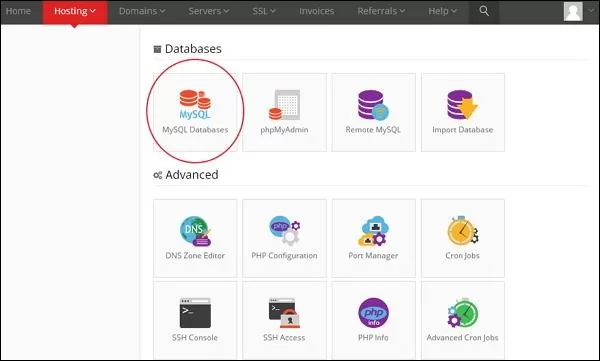Click the DNS Zone Editor label
The width and height of the screenshot is (600, 361).
tap(195, 255)
